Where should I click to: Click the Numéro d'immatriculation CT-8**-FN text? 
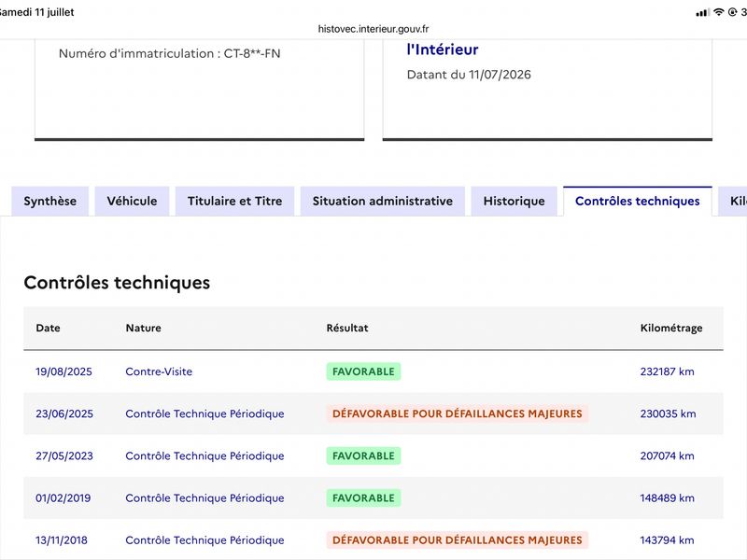click(x=170, y=53)
